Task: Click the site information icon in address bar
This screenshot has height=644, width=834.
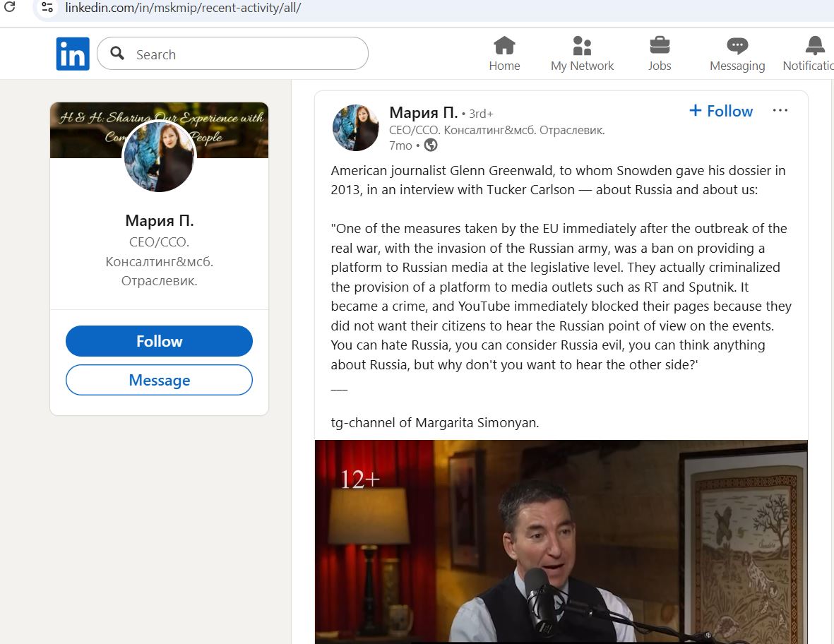Action: point(47,8)
